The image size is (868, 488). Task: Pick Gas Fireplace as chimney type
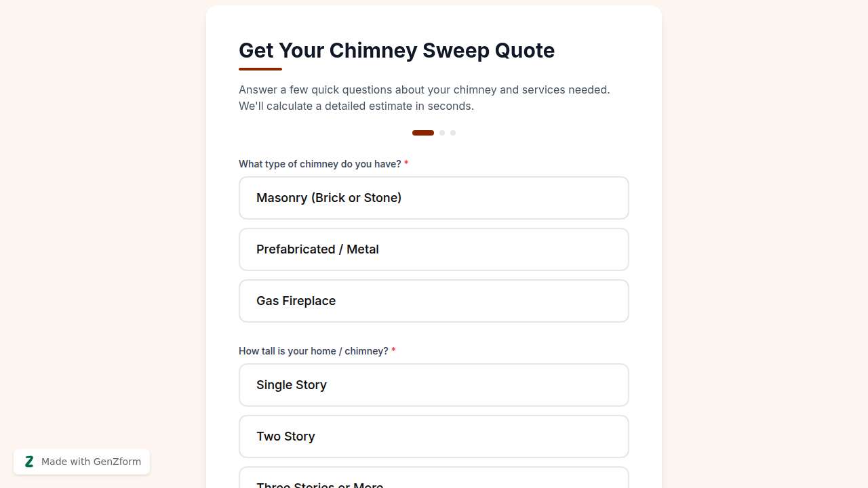click(434, 301)
